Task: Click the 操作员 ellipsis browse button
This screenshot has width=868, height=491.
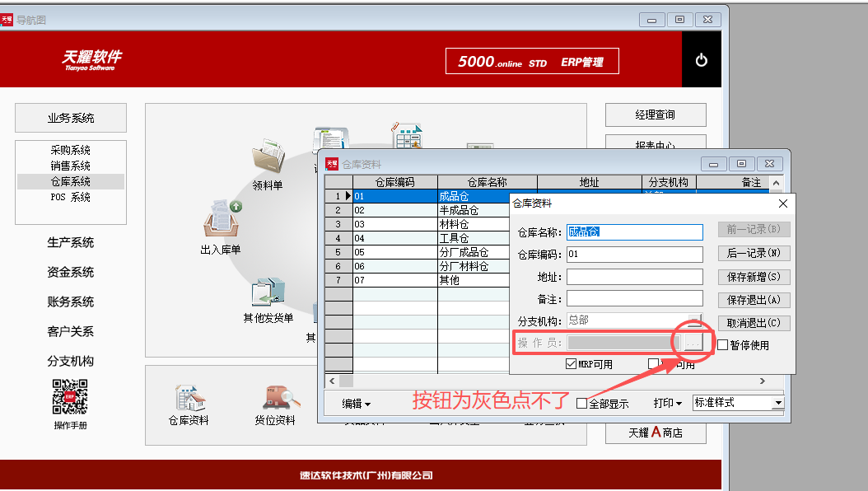Action: [693, 342]
